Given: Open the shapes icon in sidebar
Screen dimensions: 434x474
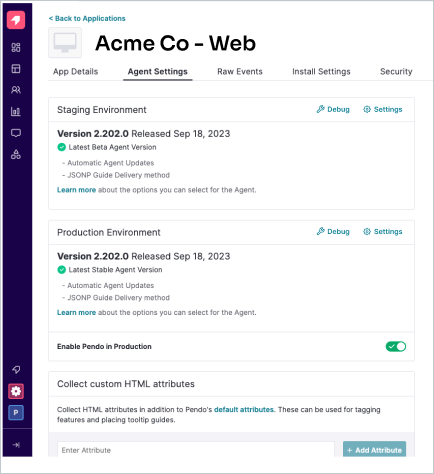Looking at the screenshot, I should 16,154.
